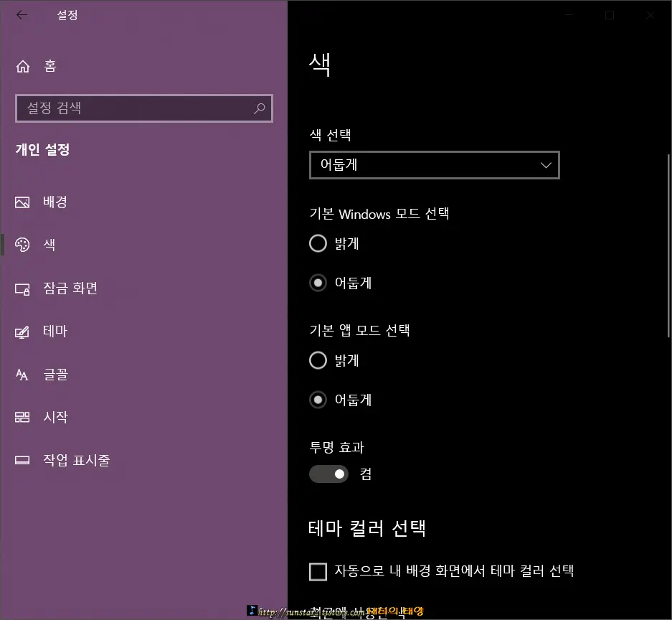Click the 홈 (Home) icon
This screenshot has width=672, height=620.
tap(22, 65)
